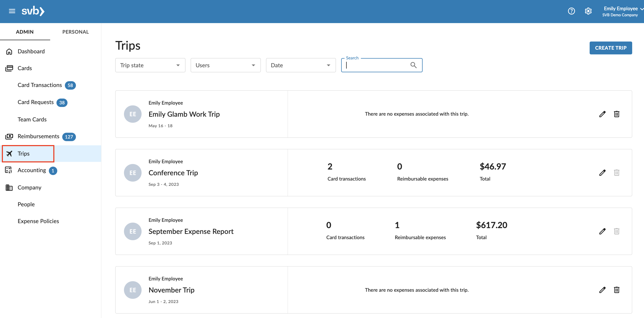
Task: Click Card transactions count on Conference Trip
Action: tap(330, 167)
